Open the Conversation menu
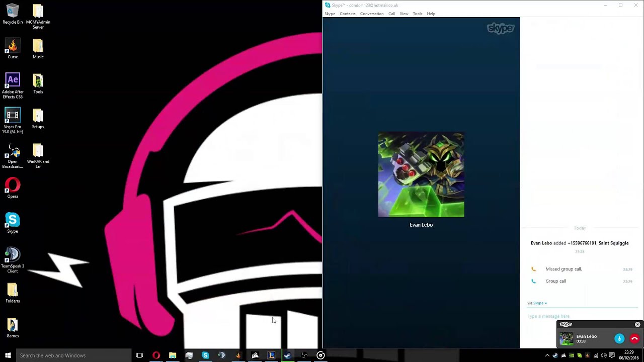Viewport: 644px width, 362px height. [x=372, y=14]
